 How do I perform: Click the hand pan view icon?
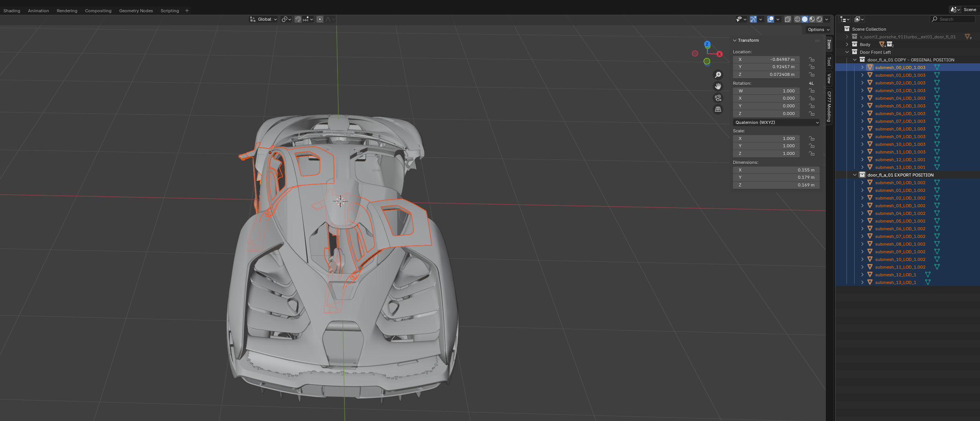[718, 86]
